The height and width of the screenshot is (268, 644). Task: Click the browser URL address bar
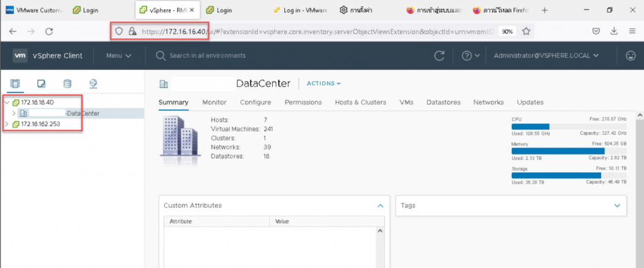coord(316,31)
